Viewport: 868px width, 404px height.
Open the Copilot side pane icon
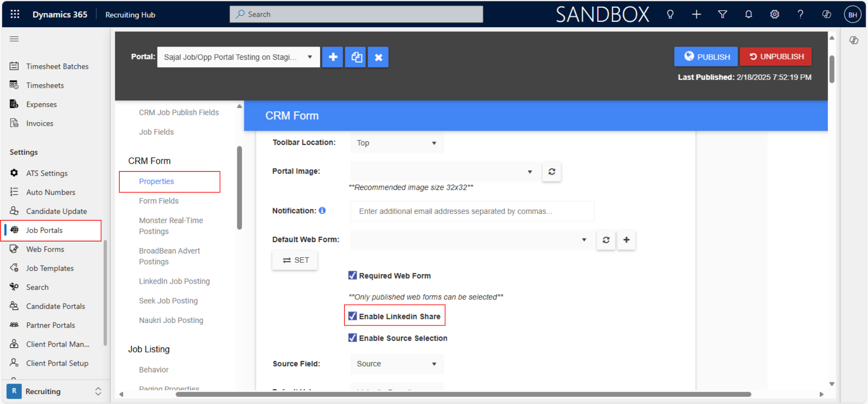(x=854, y=40)
